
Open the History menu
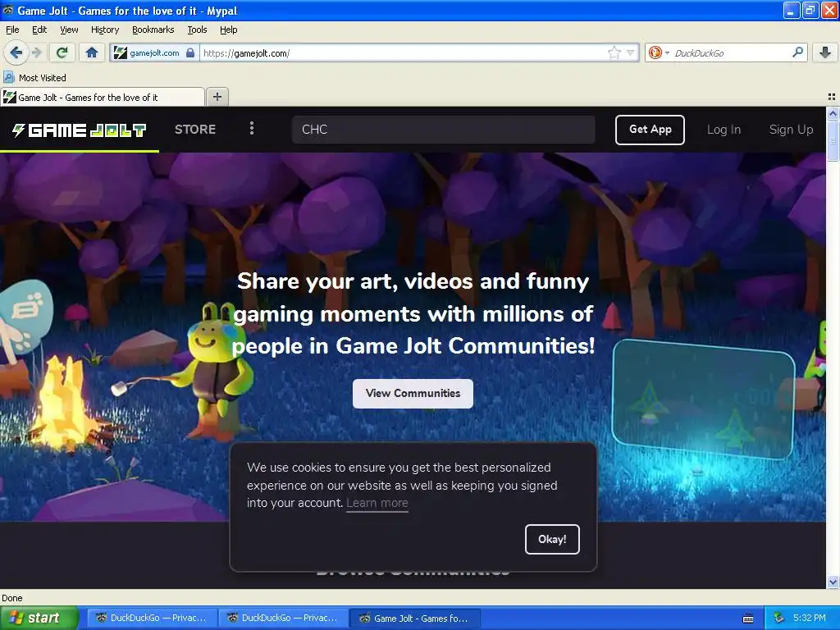(105, 30)
